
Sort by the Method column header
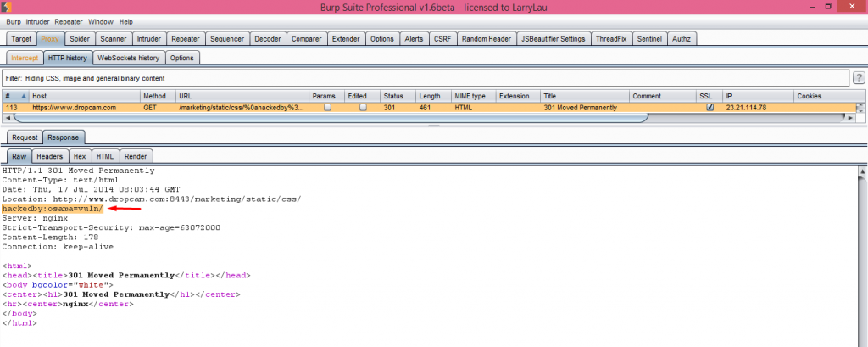point(159,97)
